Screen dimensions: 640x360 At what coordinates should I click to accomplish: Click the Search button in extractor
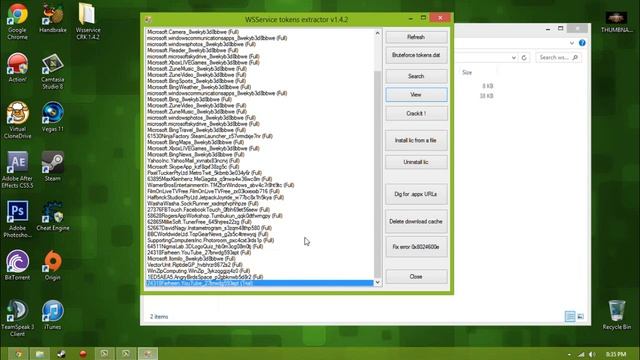[x=416, y=76]
